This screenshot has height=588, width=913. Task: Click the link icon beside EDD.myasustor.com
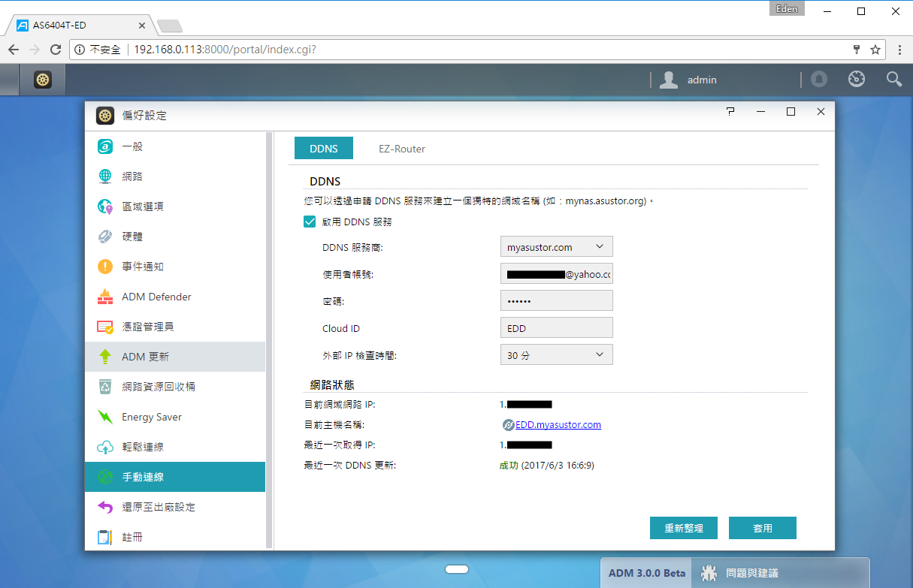point(509,425)
